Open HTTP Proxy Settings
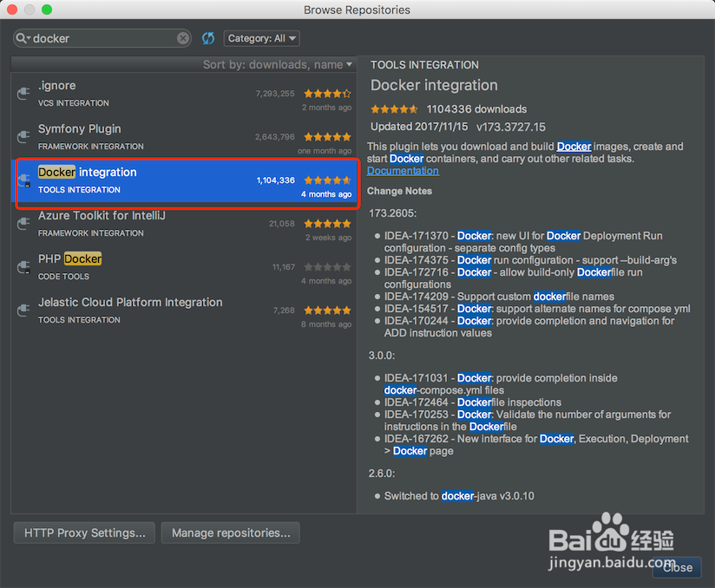715x588 pixels. 84,532
